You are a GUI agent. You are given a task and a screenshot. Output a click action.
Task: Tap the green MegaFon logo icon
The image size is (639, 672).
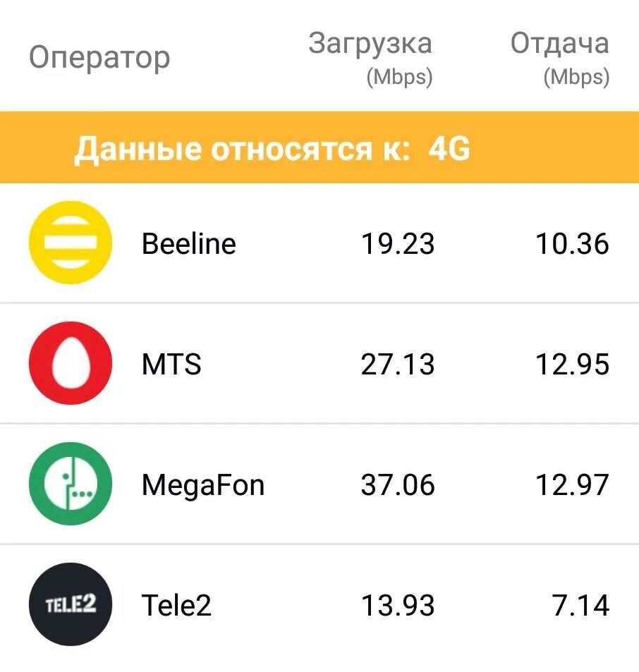tap(71, 484)
